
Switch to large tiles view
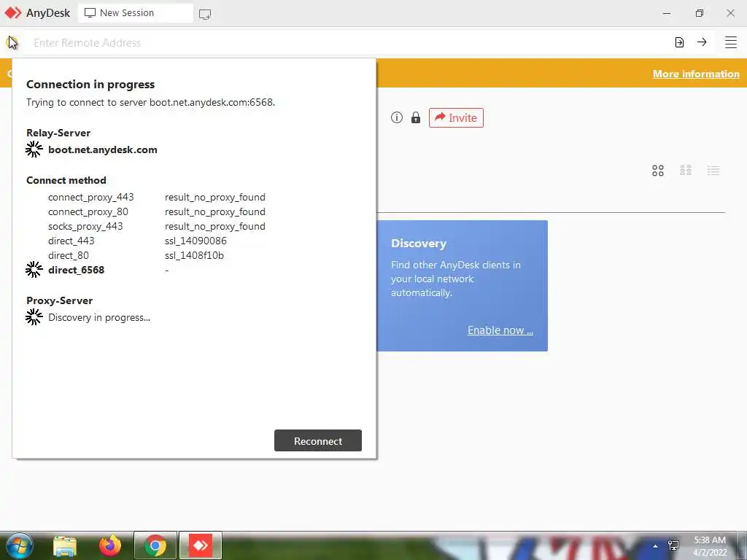658,171
